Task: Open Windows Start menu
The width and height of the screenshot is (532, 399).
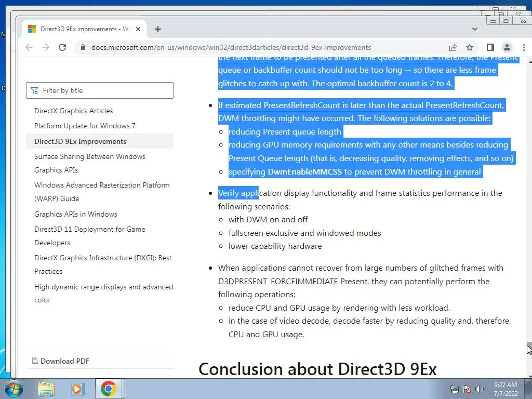Action: 14,389
